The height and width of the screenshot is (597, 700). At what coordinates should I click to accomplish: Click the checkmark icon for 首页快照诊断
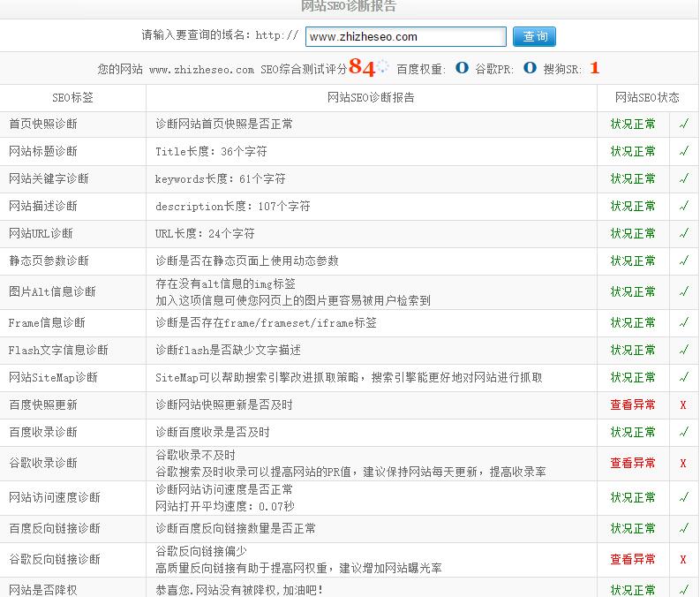tap(683, 125)
